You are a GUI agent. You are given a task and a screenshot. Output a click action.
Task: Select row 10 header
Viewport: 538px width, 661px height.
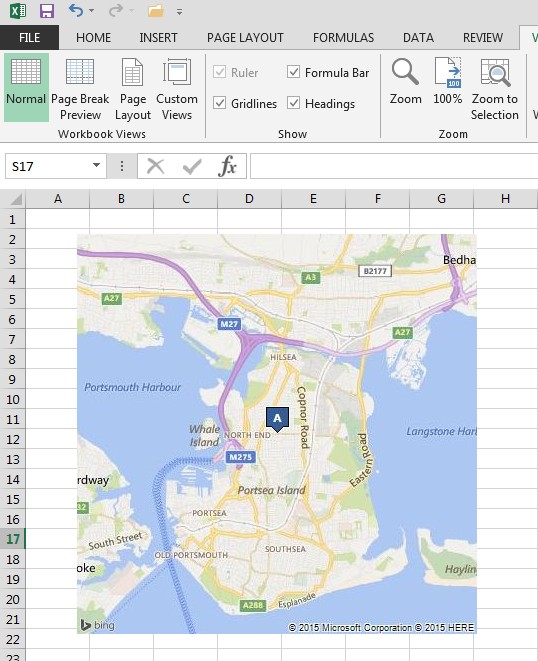click(13, 399)
